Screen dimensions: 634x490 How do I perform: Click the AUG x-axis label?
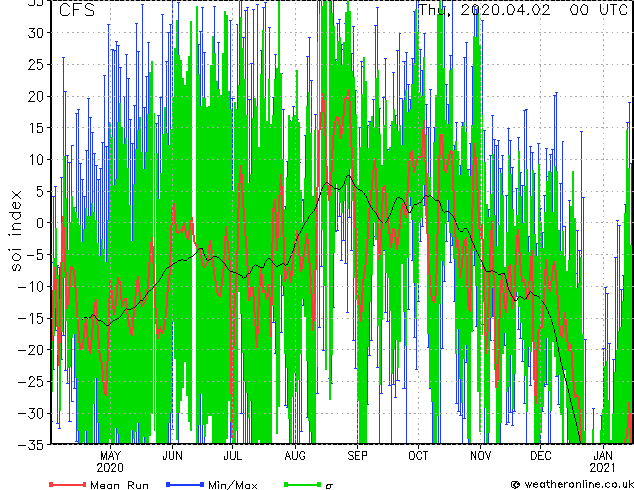(x=295, y=456)
